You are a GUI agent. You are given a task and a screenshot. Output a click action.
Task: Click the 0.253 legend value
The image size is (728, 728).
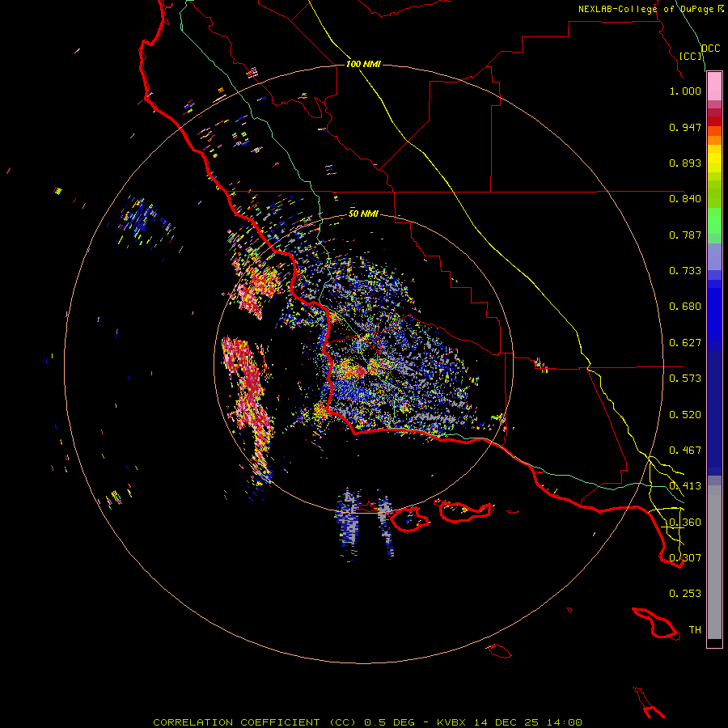point(685,594)
